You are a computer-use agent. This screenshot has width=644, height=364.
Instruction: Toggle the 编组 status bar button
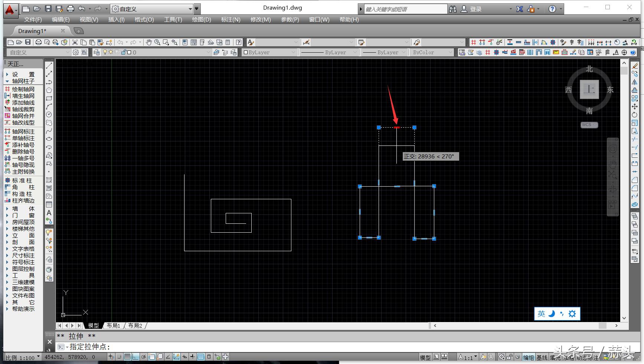pyautogui.click(x=528, y=357)
